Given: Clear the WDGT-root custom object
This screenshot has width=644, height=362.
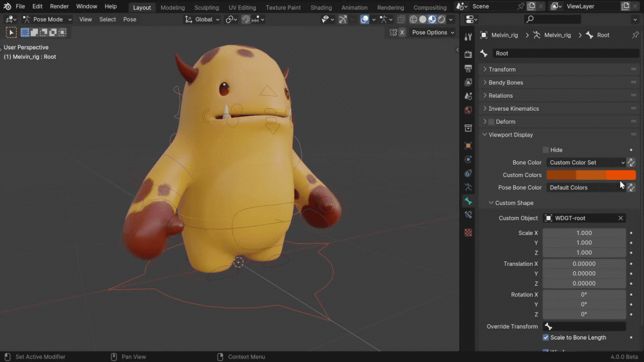Looking at the screenshot, I should [621, 218].
